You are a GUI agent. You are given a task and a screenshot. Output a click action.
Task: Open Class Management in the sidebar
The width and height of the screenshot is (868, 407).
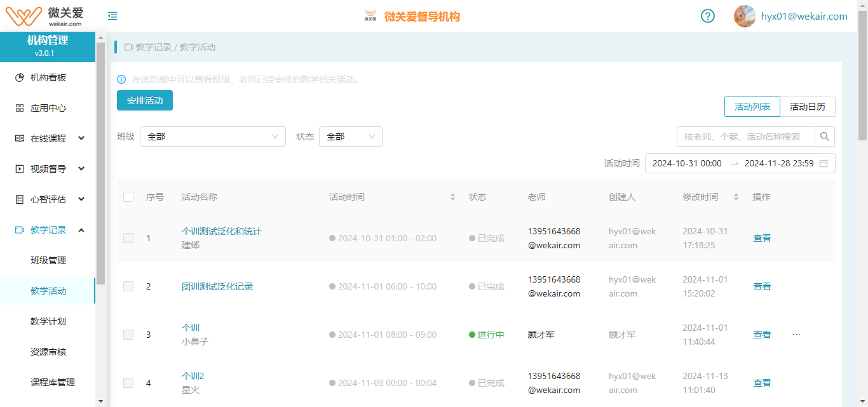[48, 260]
